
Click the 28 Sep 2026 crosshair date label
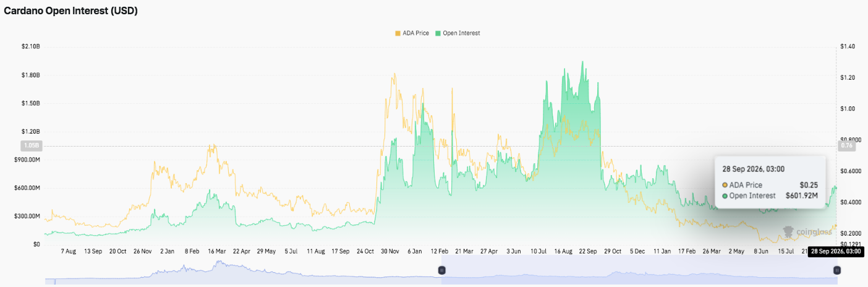pyautogui.click(x=835, y=252)
